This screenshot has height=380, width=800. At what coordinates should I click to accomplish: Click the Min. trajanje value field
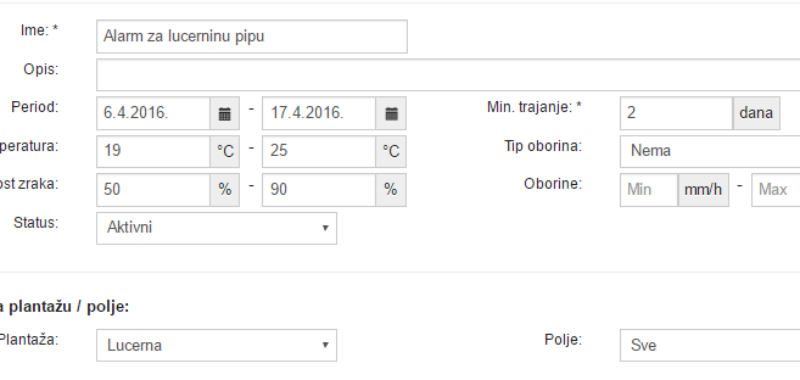(x=677, y=113)
